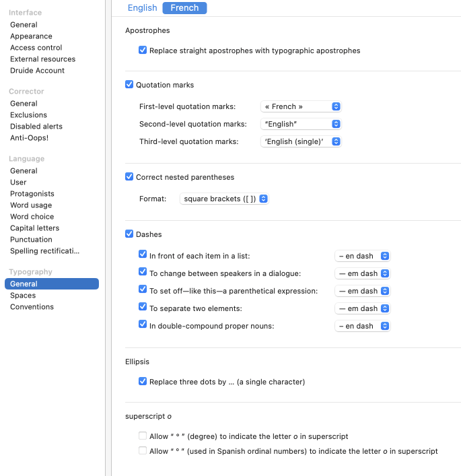461x476 pixels.
Task: Select the French language tab
Action: [184, 8]
